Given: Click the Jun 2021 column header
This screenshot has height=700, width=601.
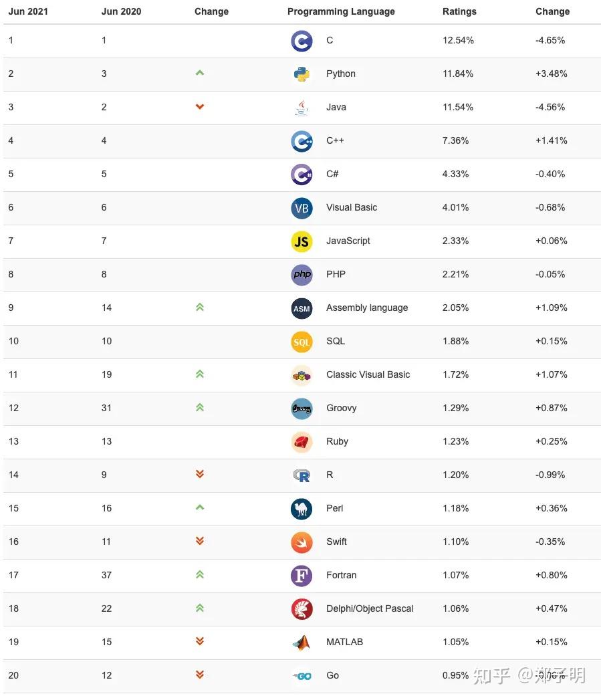Looking at the screenshot, I should 28,11.
